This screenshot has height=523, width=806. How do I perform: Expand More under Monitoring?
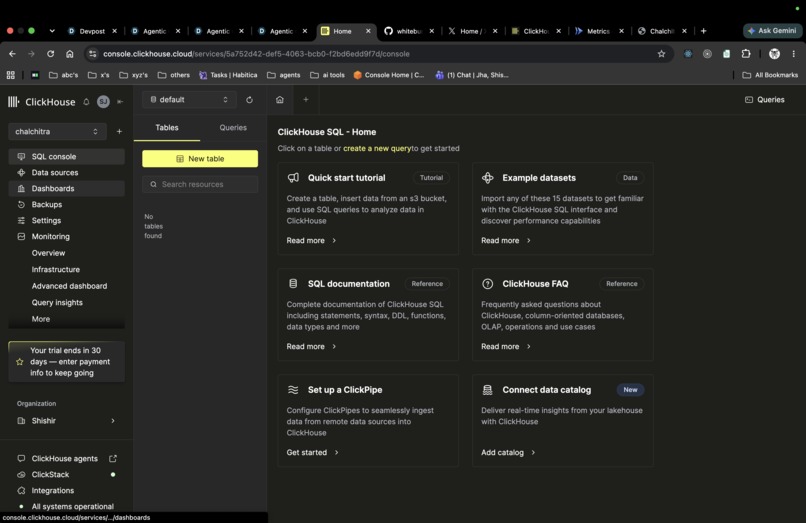pyautogui.click(x=41, y=319)
